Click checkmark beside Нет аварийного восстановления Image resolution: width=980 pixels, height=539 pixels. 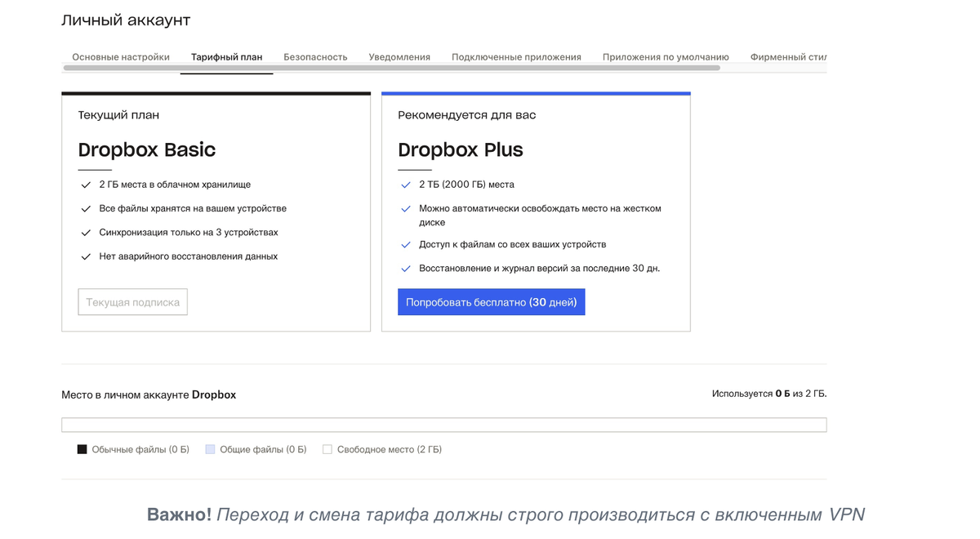coord(86,256)
